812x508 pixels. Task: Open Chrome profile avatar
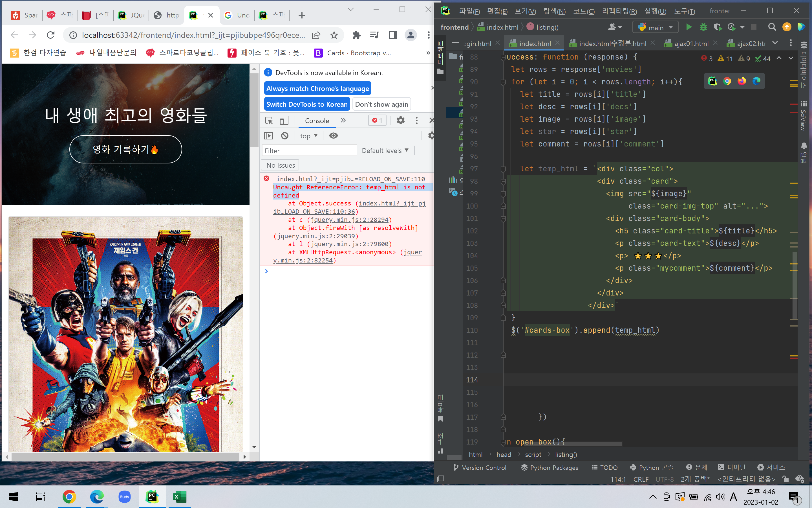pyautogui.click(x=411, y=35)
